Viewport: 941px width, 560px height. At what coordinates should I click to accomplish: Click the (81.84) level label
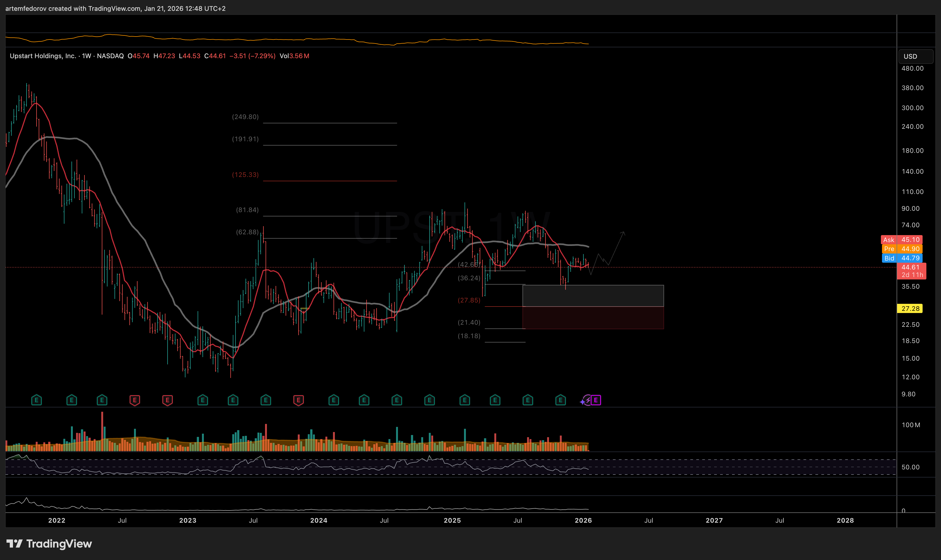point(247,209)
